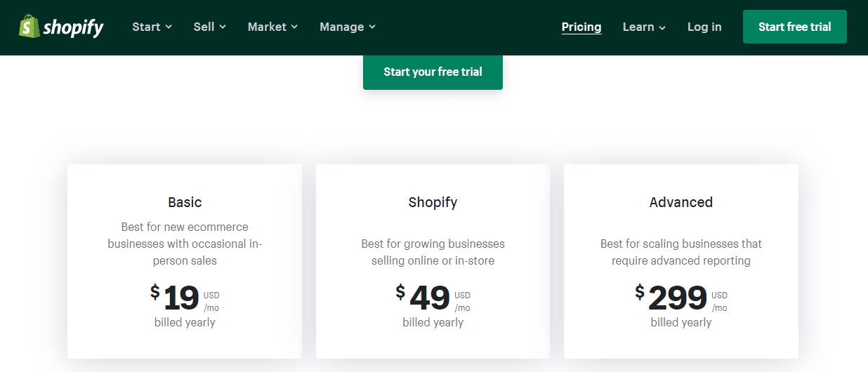This screenshot has width=868, height=372.
Task: Click the Start your free trial button
Action: pos(433,72)
